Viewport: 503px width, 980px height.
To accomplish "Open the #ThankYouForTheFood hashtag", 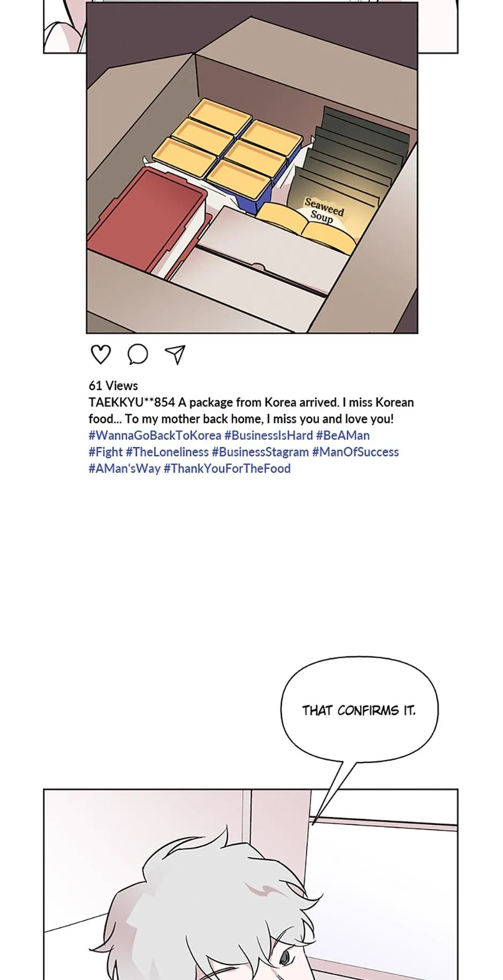I will click(227, 469).
